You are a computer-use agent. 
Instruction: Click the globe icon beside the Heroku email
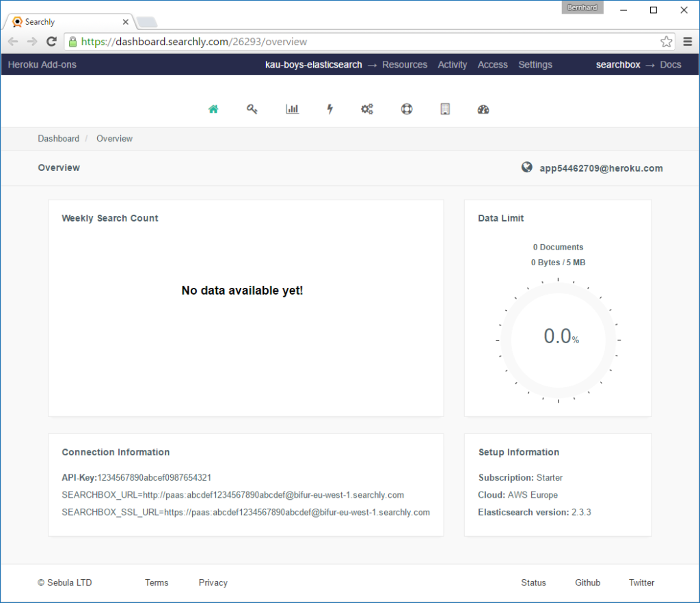[526, 167]
